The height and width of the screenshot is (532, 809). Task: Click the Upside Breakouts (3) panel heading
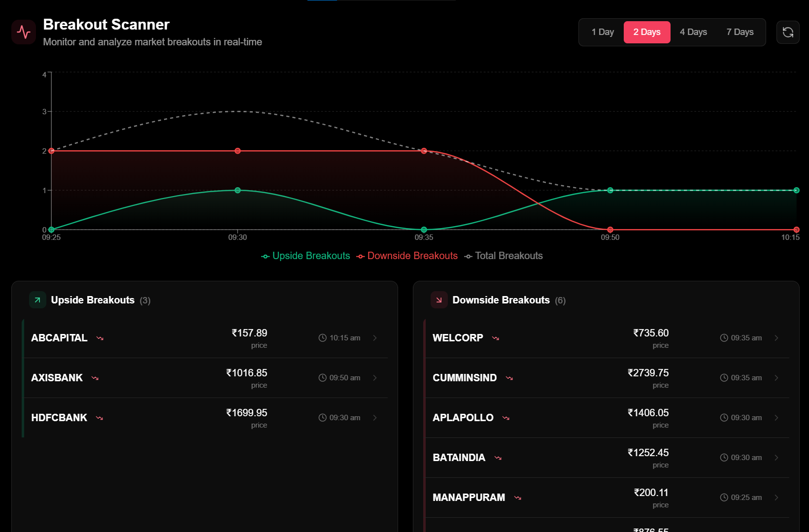[x=101, y=300]
